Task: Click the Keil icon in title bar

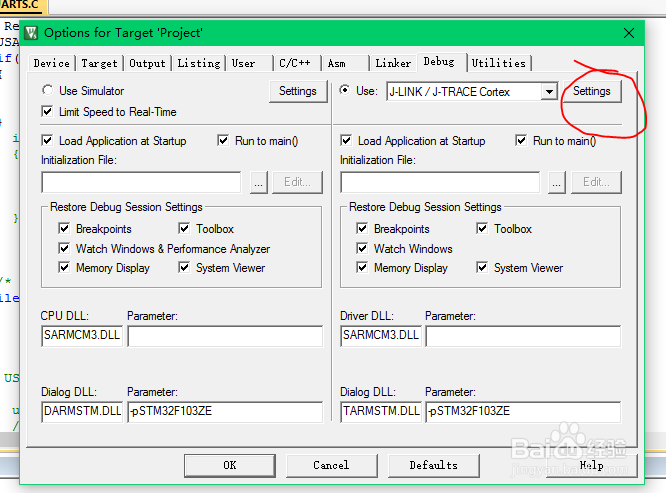Action: 31,33
